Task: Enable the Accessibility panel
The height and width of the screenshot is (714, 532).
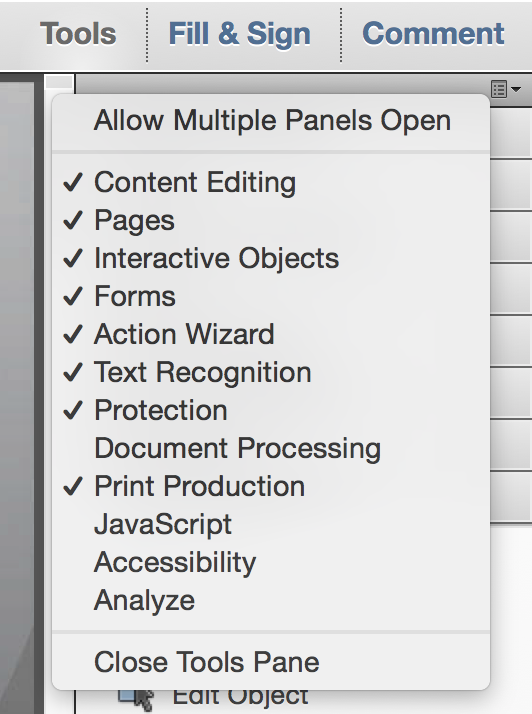Action: 271,562
